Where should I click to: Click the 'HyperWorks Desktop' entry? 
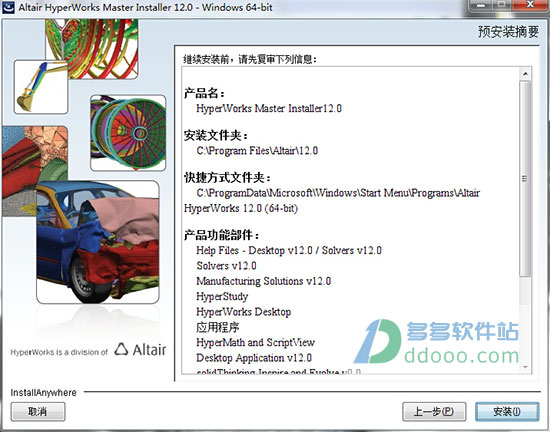pyautogui.click(x=243, y=312)
